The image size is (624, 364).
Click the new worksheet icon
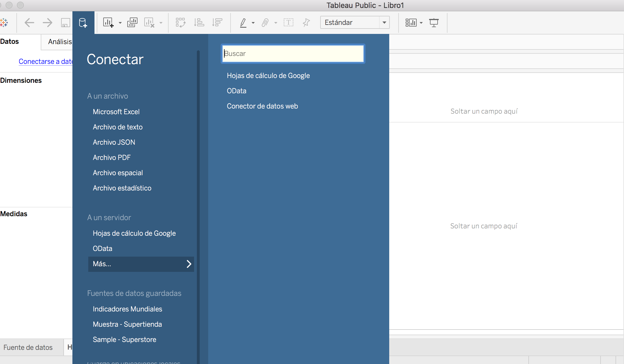[x=108, y=22]
